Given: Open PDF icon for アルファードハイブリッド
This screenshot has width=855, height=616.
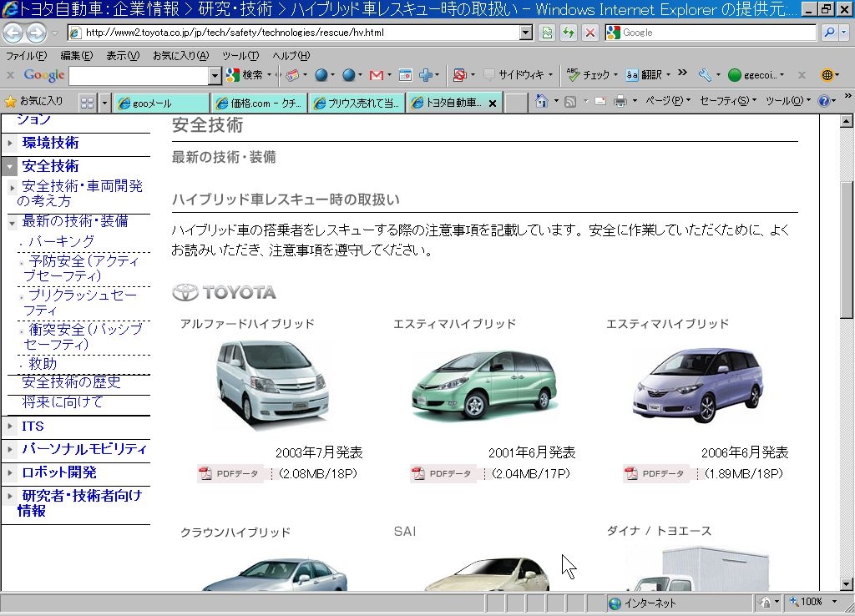Looking at the screenshot, I should coord(205,473).
